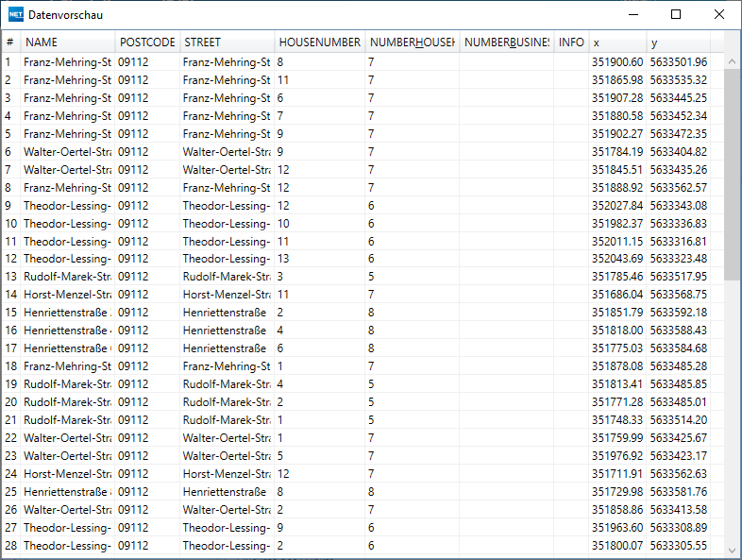The width and height of the screenshot is (742, 560).
Task: Minimize the Datenvorschau window
Action: 632,15
